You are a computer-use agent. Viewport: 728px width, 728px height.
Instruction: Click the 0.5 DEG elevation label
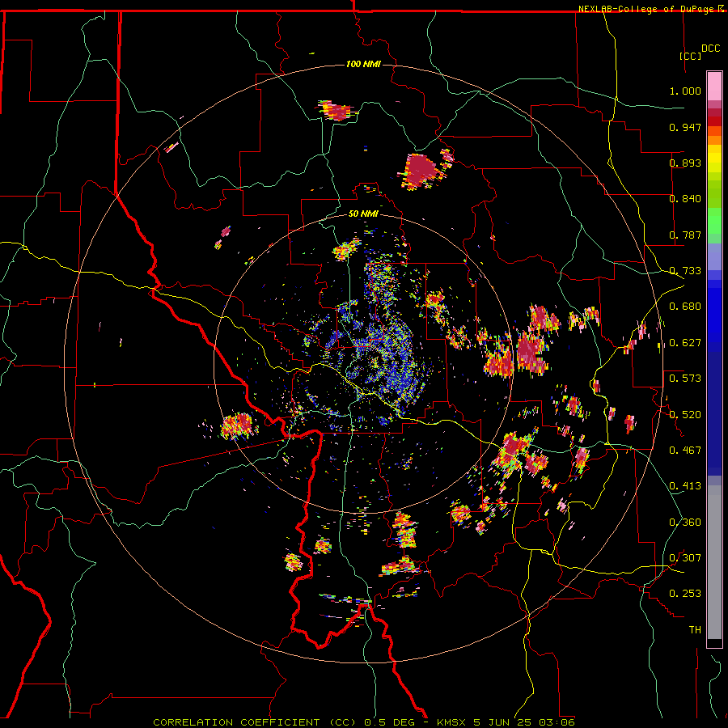click(x=390, y=722)
